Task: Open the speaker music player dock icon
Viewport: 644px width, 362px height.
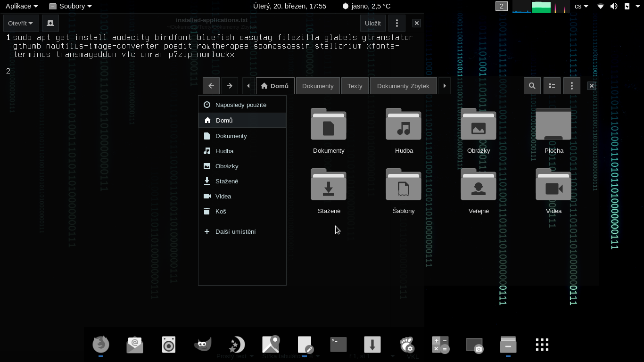Action: click(169, 345)
